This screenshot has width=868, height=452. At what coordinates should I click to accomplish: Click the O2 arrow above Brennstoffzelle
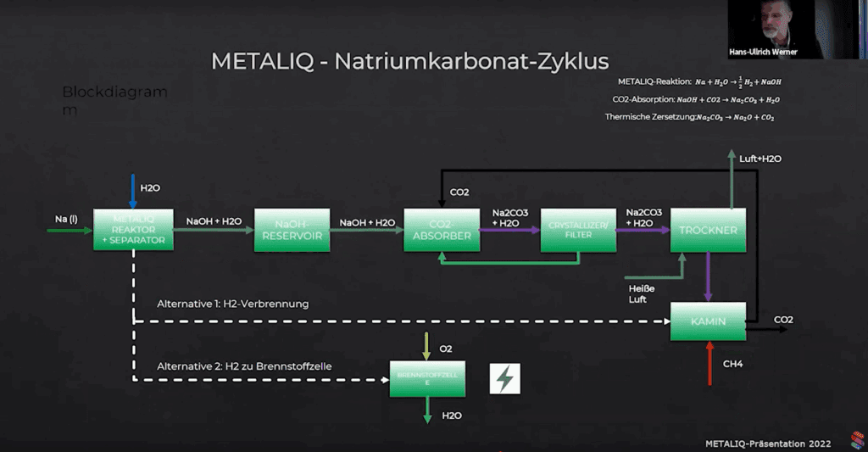click(427, 345)
